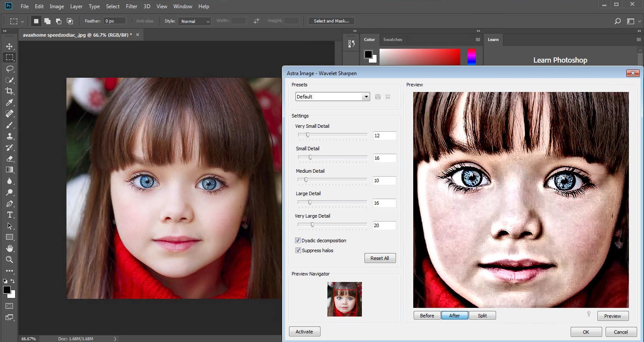Select the Lasso tool
The height and width of the screenshot is (342, 644).
pyautogui.click(x=9, y=69)
